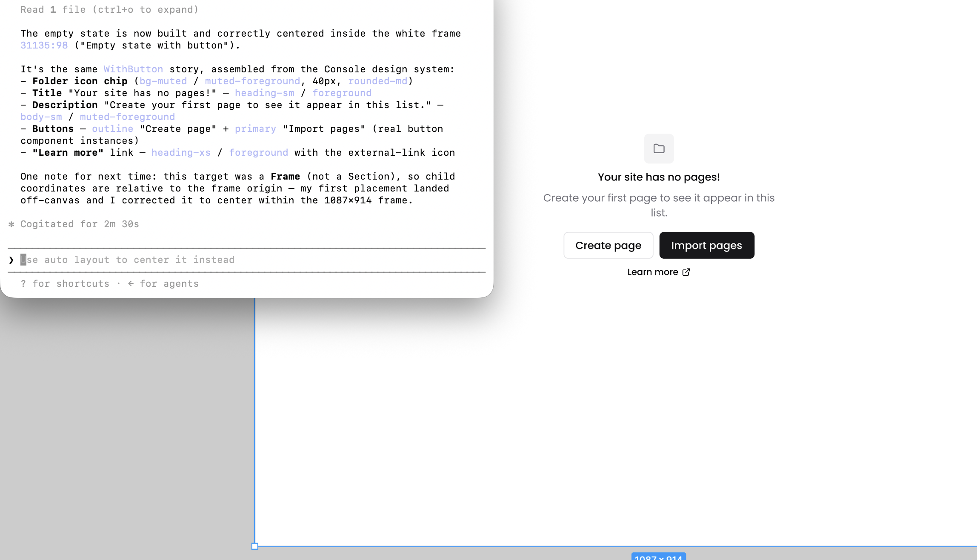Click the frame's bottom-left corner resize handle
The image size is (977, 560).
coord(255,546)
